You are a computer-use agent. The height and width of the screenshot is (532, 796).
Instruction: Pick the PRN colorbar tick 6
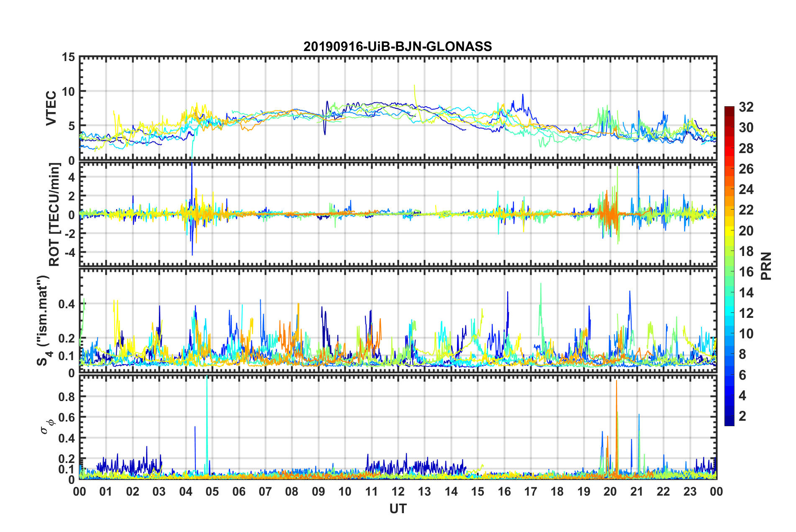[x=742, y=375]
